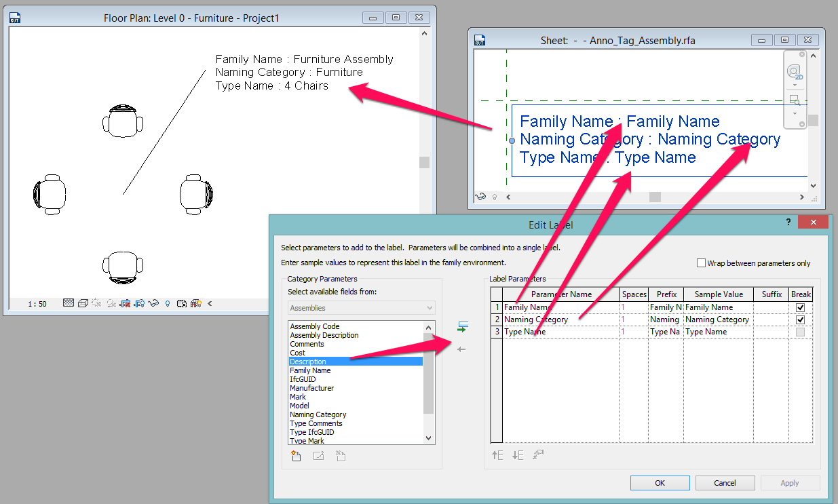The height and width of the screenshot is (504, 838).
Task: Cancel the Edit Label dialog
Action: pos(725,482)
